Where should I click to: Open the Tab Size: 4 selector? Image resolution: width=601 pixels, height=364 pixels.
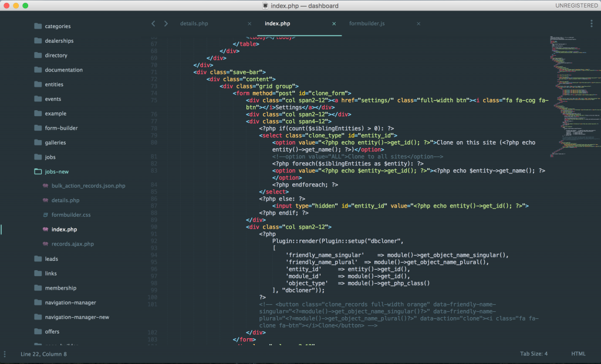(534, 354)
